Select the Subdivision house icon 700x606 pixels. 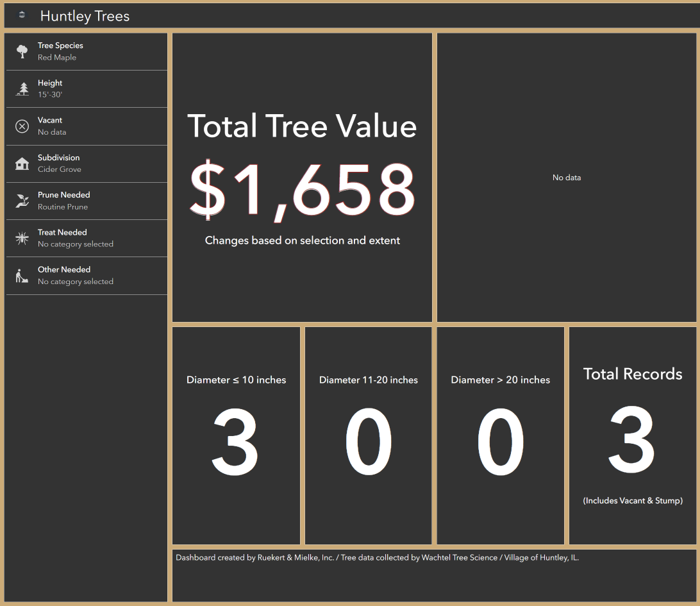coord(22,164)
